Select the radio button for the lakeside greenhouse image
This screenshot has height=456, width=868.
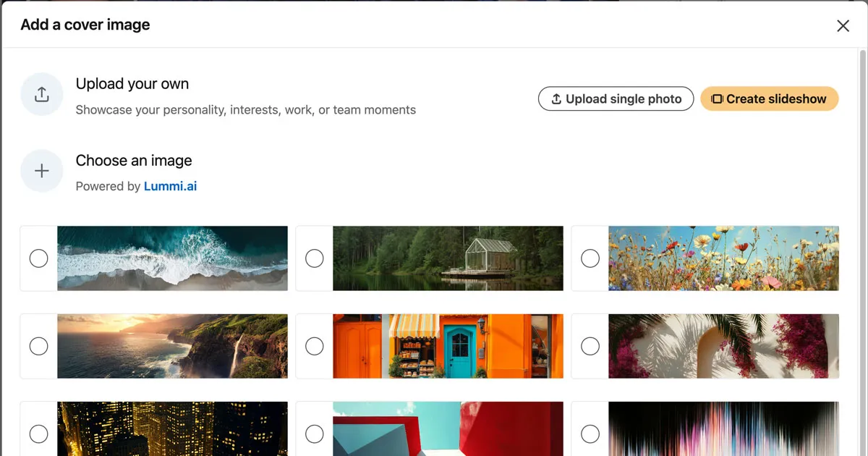[315, 258]
